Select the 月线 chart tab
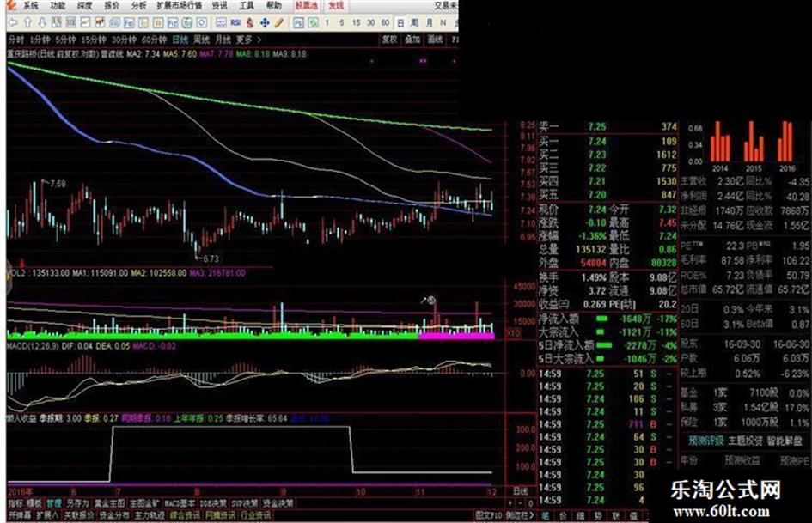 [x=223, y=40]
